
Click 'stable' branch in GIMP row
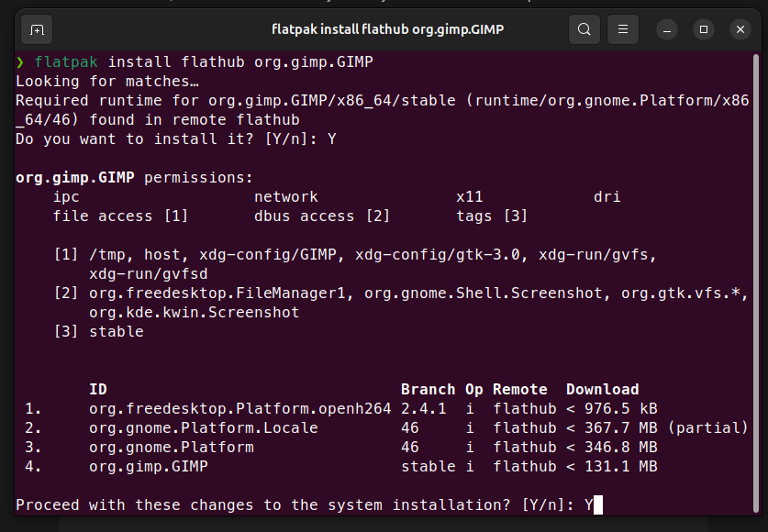point(429,467)
